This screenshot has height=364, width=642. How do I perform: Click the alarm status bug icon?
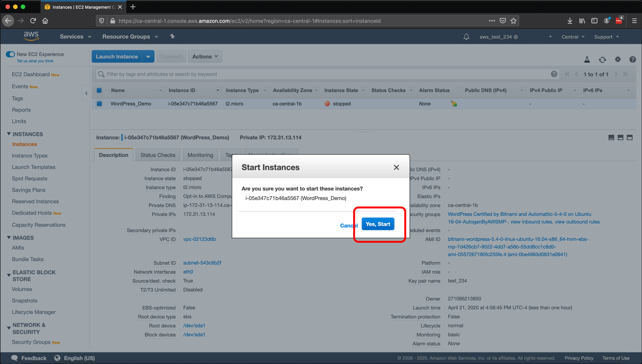click(454, 103)
